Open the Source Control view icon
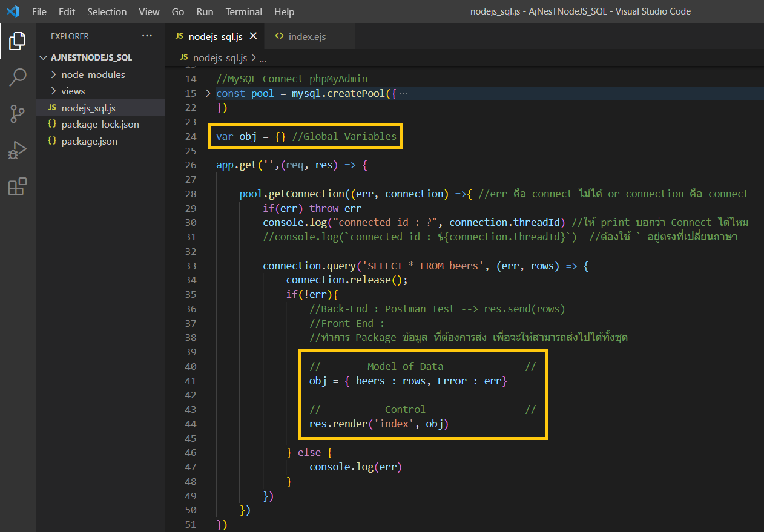Viewport: 764px width, 532px height. [x=18, y=113]
